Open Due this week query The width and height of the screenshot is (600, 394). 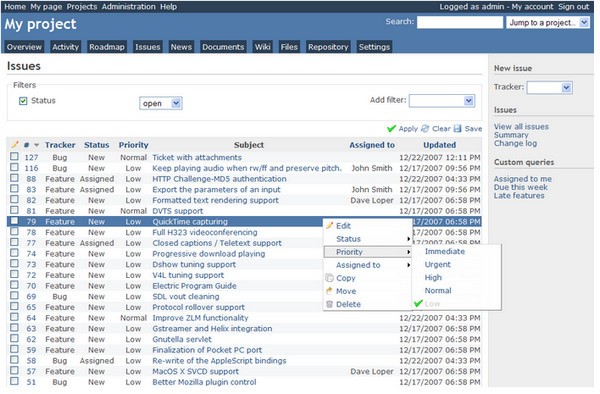coord(520,187)
